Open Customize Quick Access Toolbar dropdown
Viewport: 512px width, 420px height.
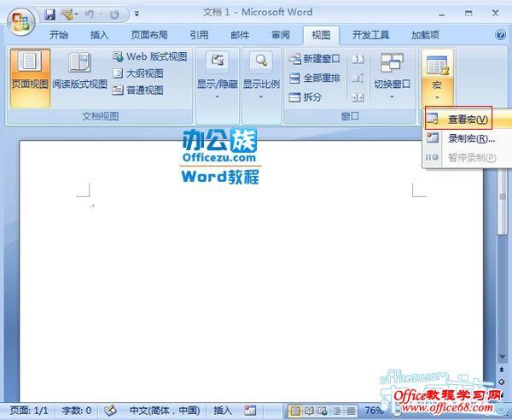coord(137,14)
